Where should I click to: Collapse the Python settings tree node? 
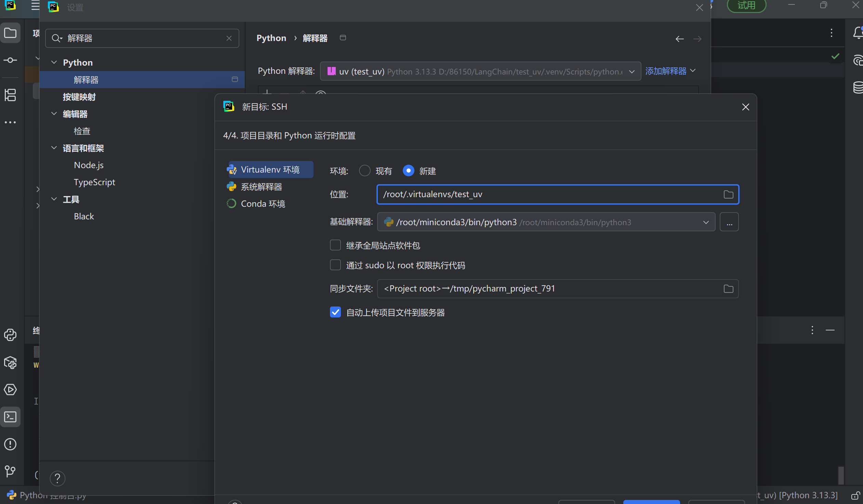[54, 62]
